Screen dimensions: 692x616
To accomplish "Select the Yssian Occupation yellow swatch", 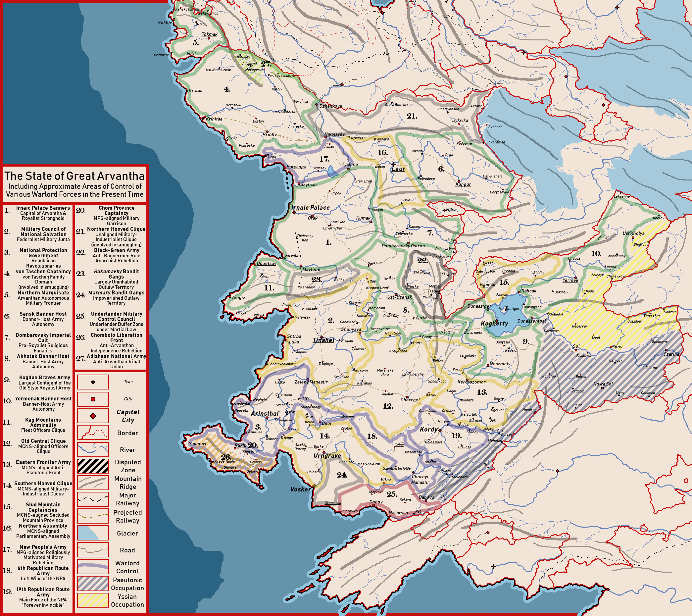I will click(x=93, y=600).
